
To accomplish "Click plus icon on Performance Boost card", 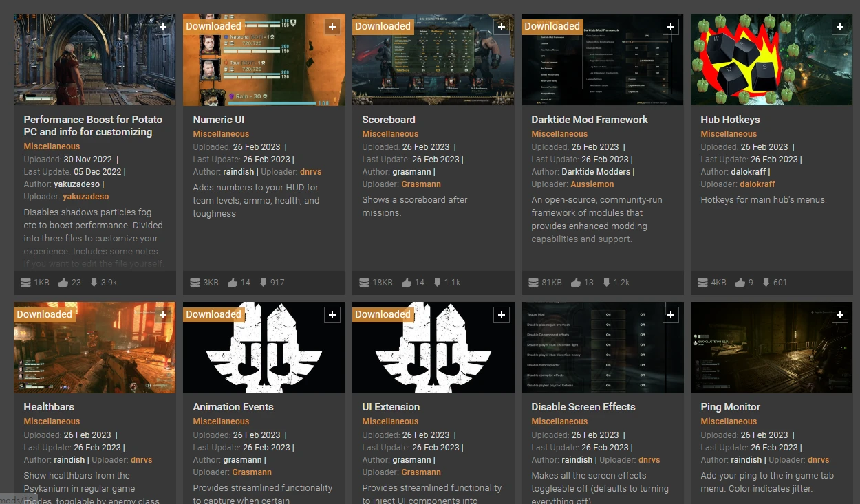I will (x=163, y=27).
